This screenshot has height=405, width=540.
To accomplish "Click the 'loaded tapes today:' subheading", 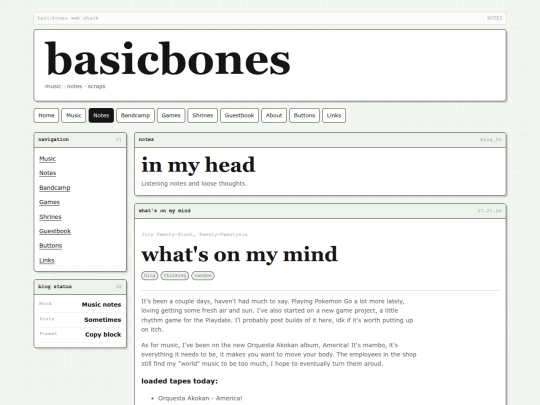I will coord(179,381).
